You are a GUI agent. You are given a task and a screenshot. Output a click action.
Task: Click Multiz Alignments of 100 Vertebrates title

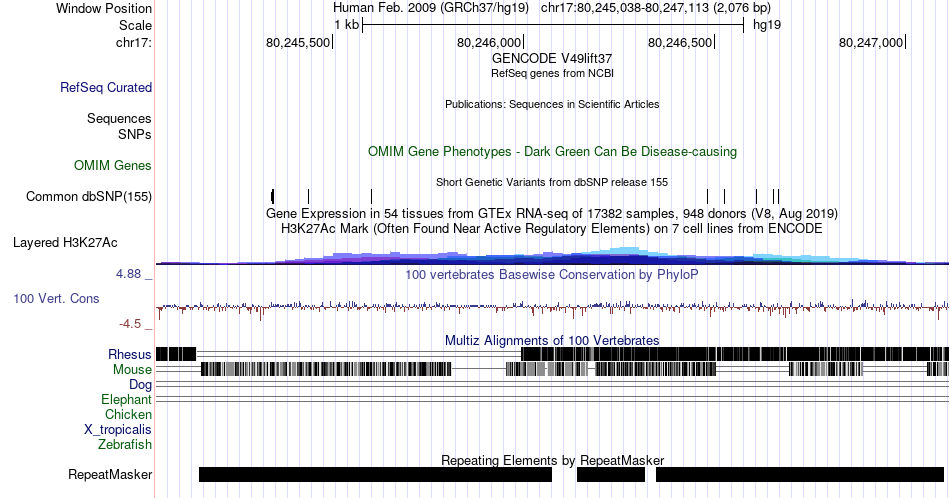(x=552, y=340)
